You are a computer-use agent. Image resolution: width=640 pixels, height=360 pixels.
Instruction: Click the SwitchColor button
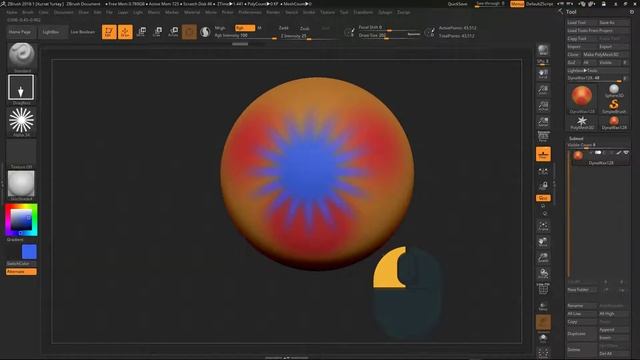[x=21, y=264]
